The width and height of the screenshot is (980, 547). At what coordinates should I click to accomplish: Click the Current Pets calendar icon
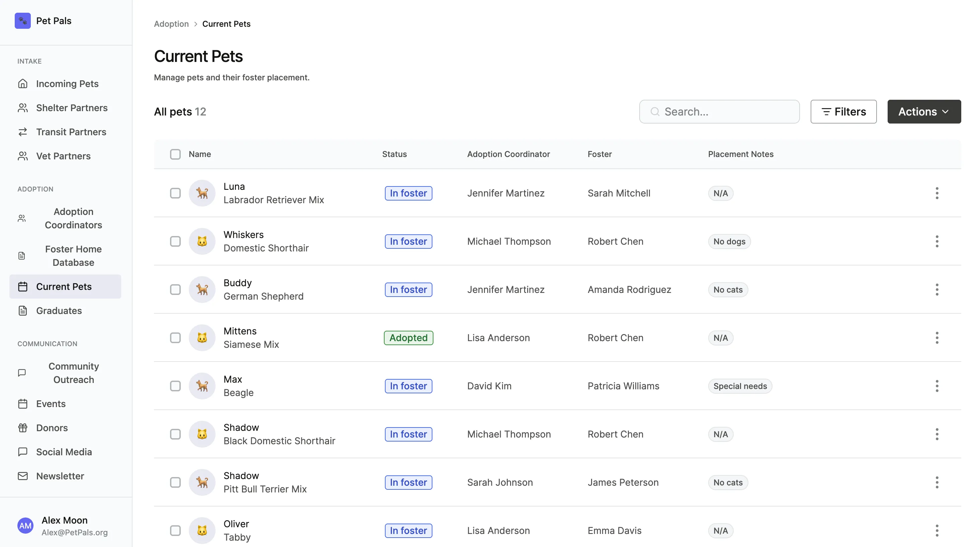point(23,287)
